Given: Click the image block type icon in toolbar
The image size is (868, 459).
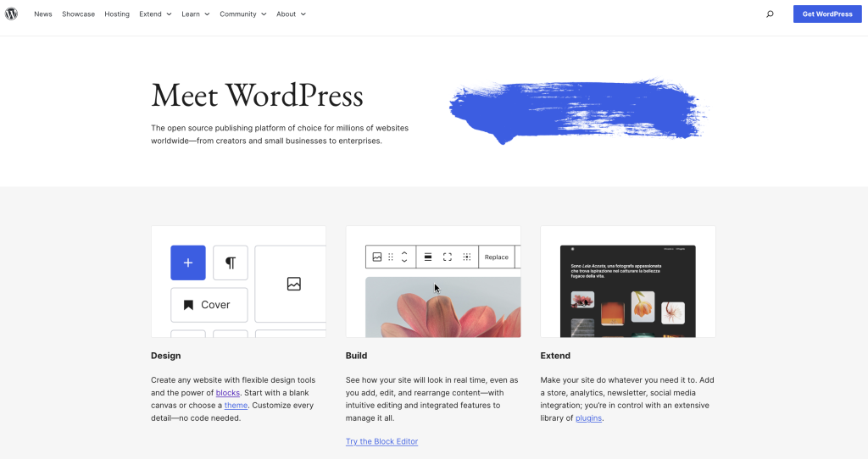Looking at the screenshot, I should tap(377, 257).
